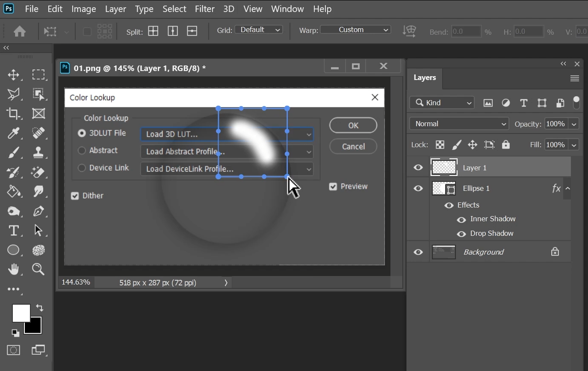
Task: Select the Ellipse shape tool
Action: [13, 250]
